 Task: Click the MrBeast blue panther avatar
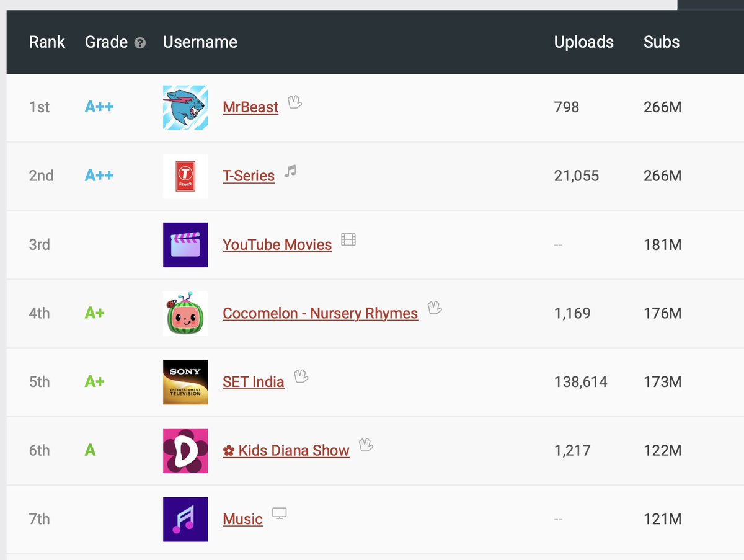pos(185,107)
